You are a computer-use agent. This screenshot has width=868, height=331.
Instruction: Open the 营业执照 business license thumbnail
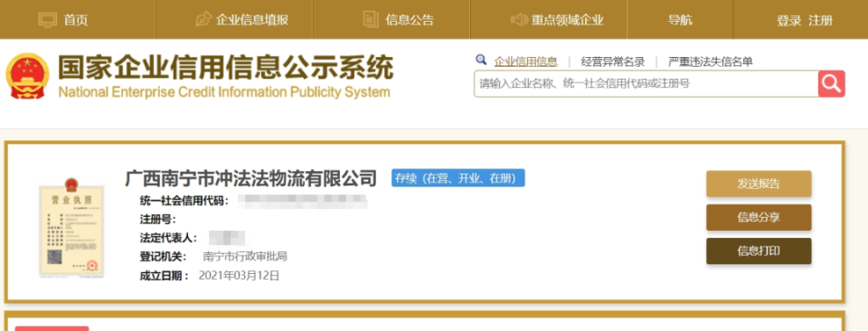(71, 227)
